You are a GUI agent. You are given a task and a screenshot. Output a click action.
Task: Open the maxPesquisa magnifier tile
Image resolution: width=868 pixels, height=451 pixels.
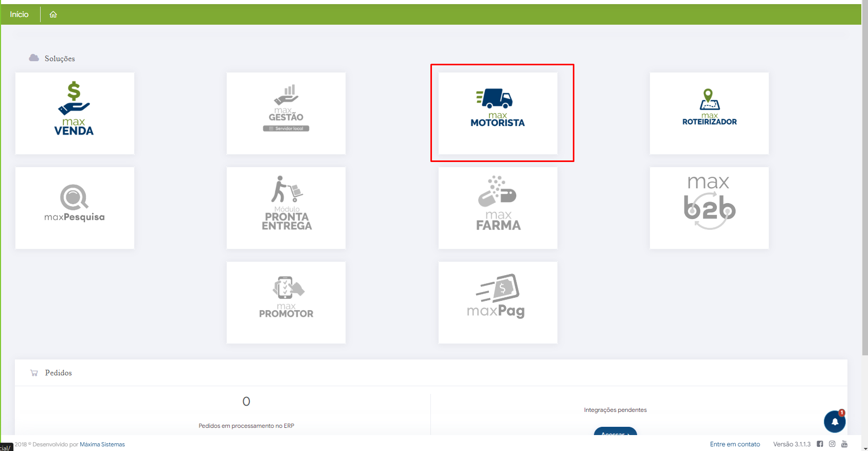tap(75, 208)
